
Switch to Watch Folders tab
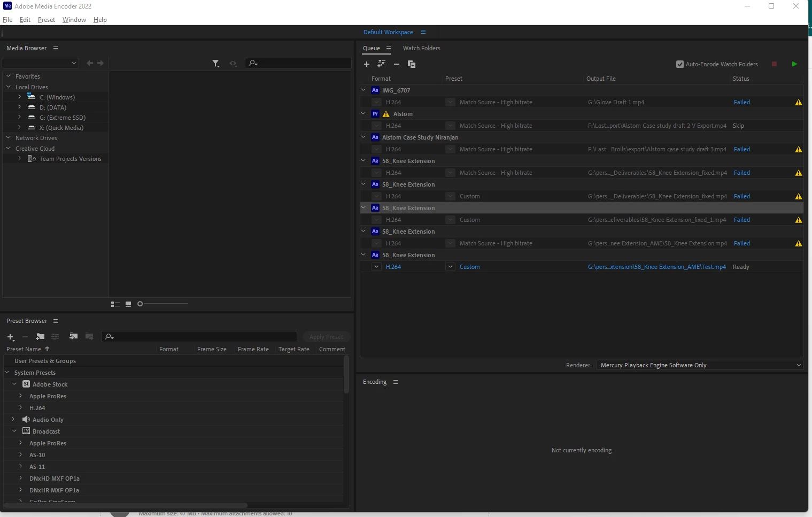point(422,48)
